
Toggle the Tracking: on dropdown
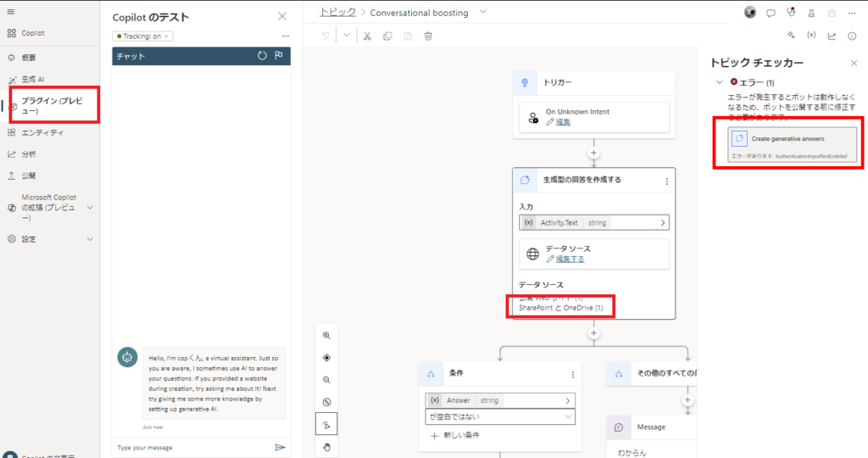(x=142, y=36)
